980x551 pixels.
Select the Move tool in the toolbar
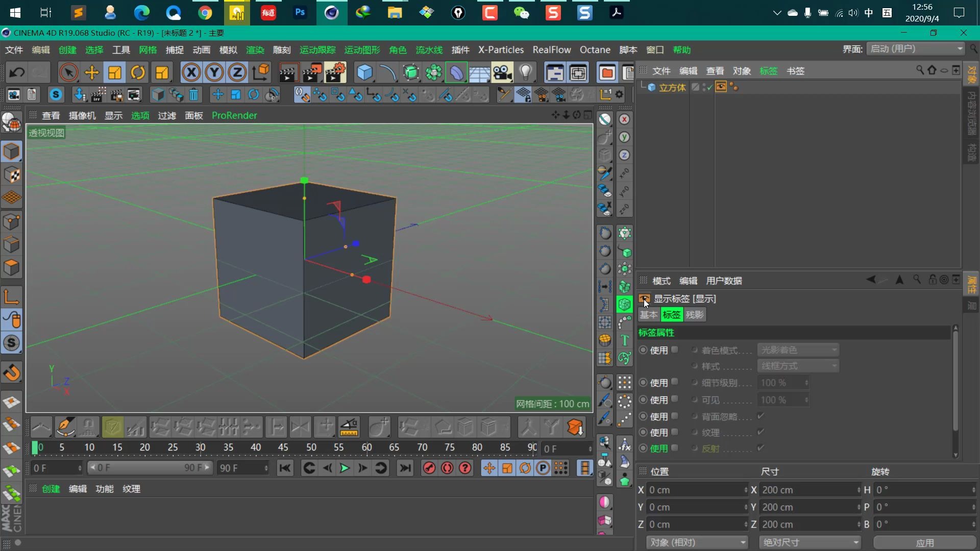pos(91,72)
